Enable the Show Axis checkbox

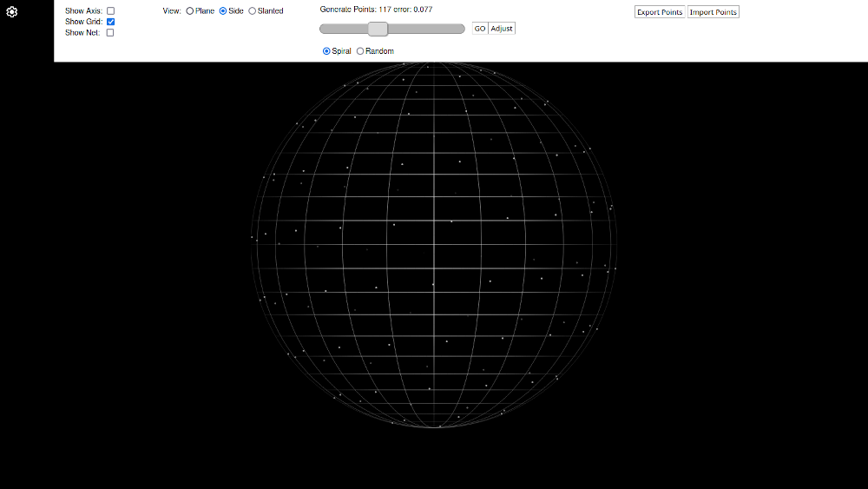click(111, 10)
